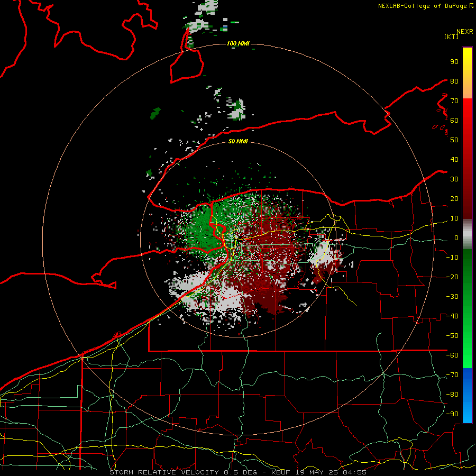Click the "90" value on the velocity scale

(454, 62)
